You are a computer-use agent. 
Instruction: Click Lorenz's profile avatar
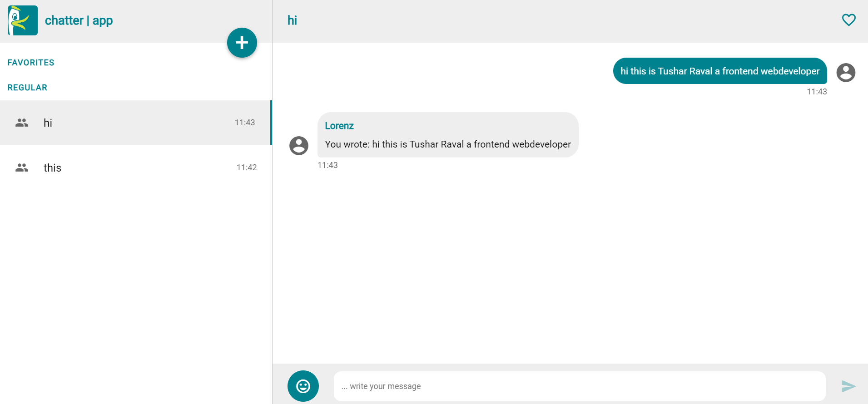(299, 146)
